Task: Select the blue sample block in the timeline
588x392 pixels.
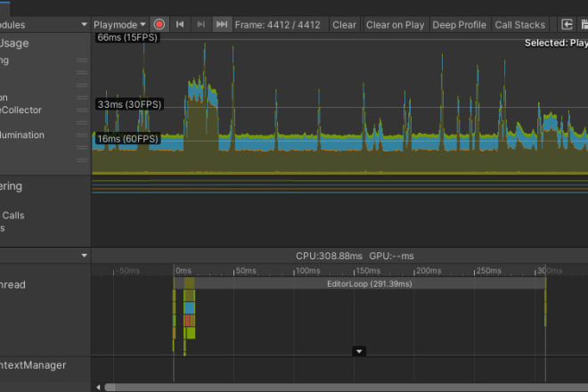Action: coord(190,308)
